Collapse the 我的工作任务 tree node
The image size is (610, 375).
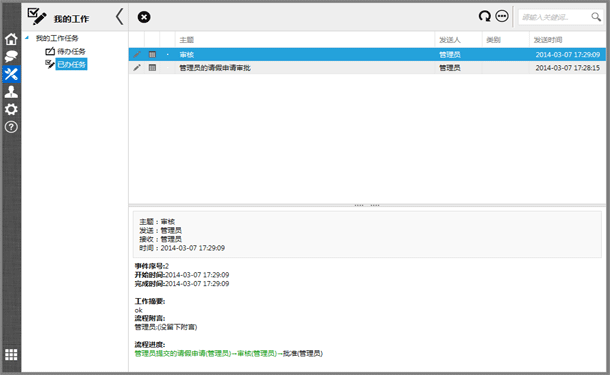27,38
